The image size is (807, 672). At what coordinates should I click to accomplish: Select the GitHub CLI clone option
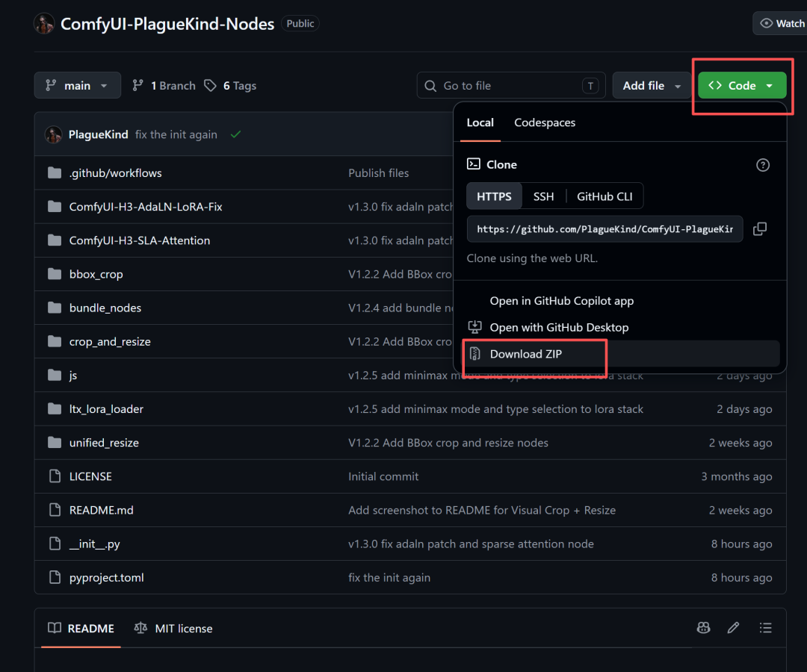[x=605, y=196]
